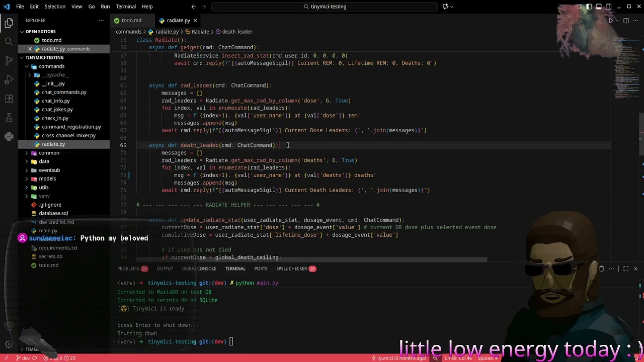Switch to the Problems panel tab

tap(132, 268)
